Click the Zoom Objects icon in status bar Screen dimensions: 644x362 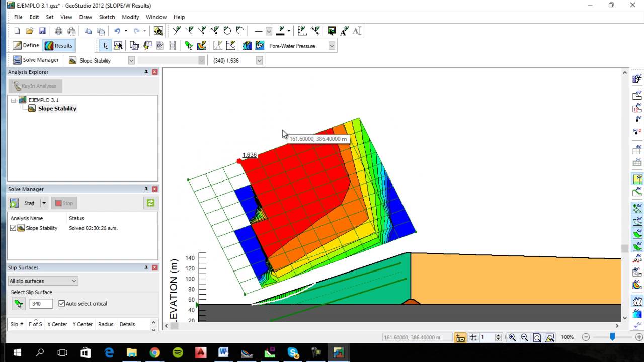[549, 337]
